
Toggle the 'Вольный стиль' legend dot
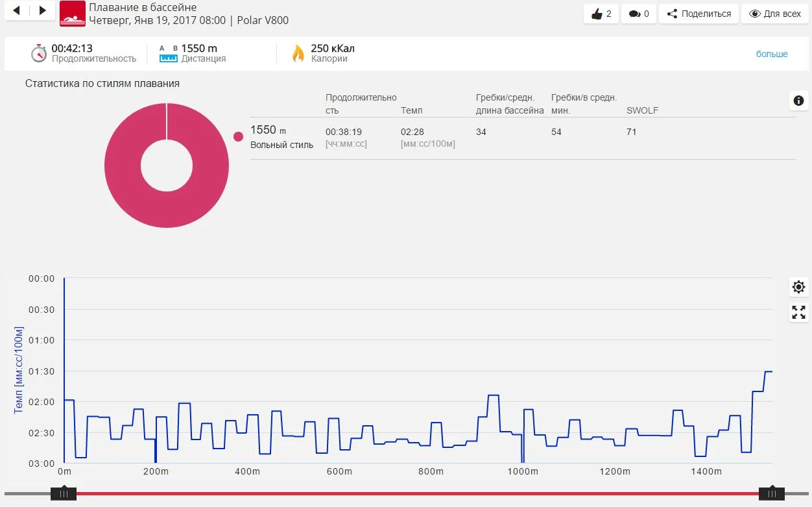click(x=238, y=136)
